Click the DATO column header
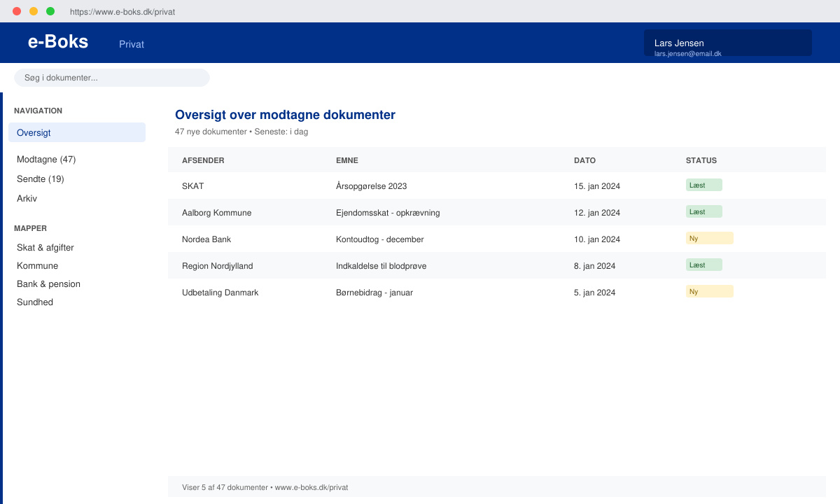 (x=584, y=160)
